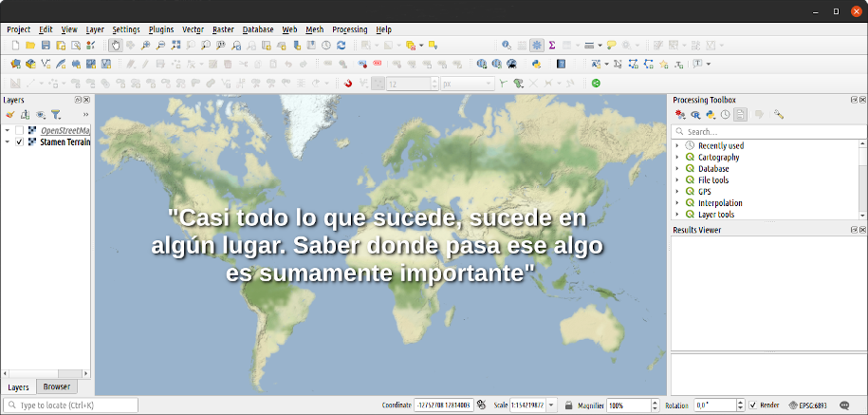Click the Refresh map icon

tap(341, 45)
